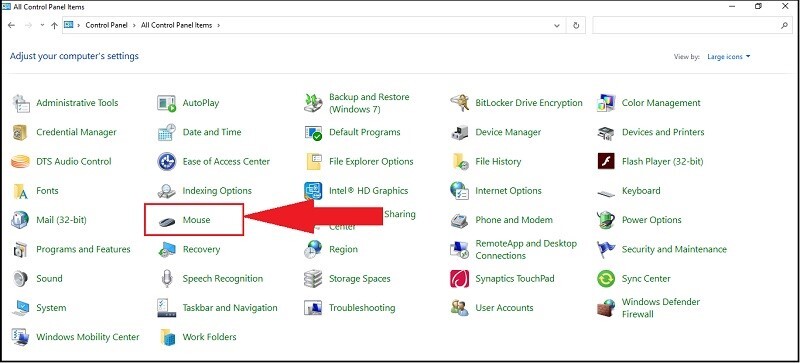The height and width of the screenshot is (363, 800).
Task: Open Security and Maintenance link
Action: point(674,249)
